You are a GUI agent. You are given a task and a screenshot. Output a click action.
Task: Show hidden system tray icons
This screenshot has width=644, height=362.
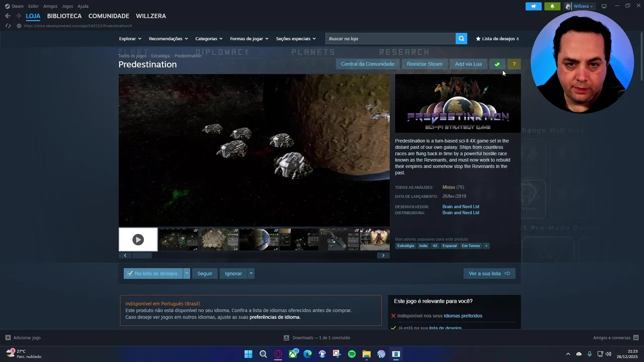tap(568, 354)
